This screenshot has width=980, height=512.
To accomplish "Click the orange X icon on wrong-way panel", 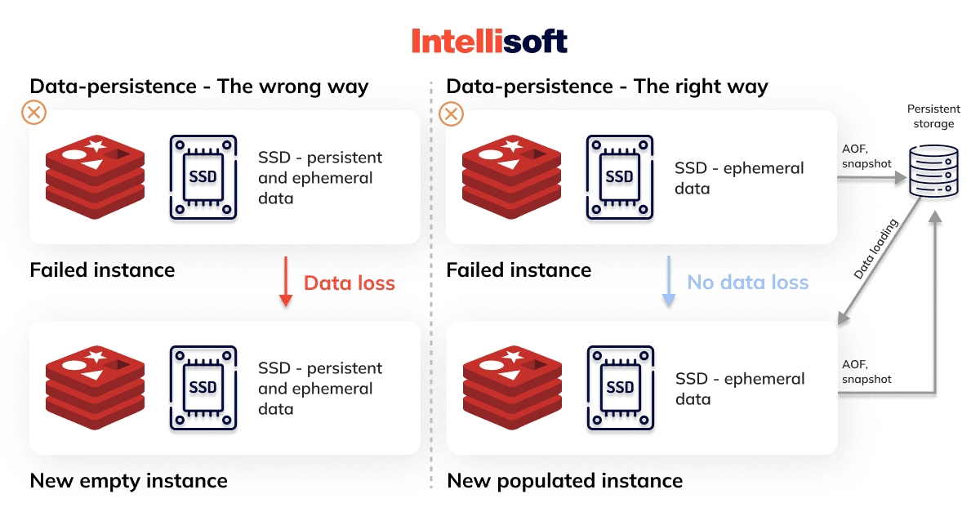I will point(33,113).
